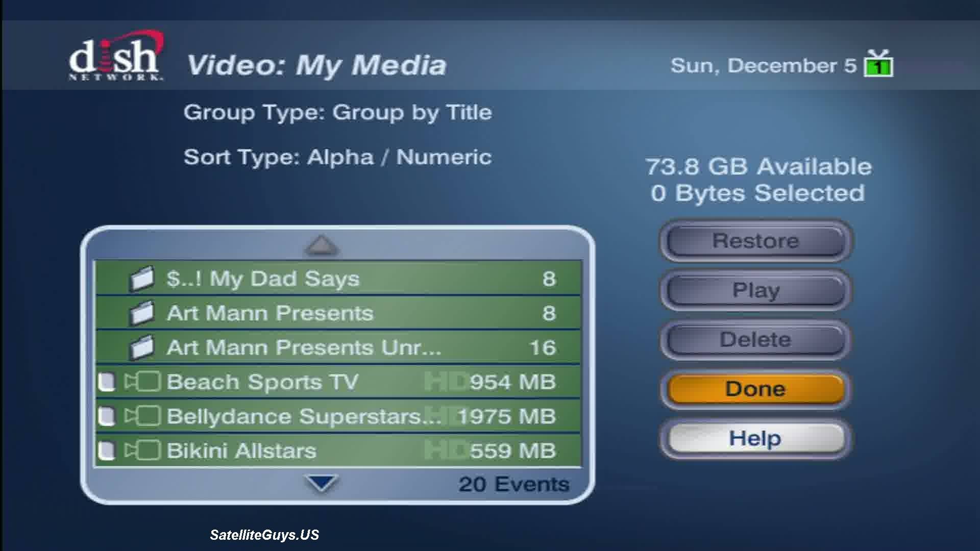Select "Art Mann Presents" row title

[270, 313]
